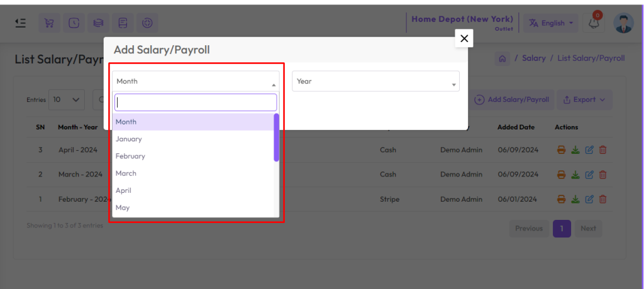This screenshot has width=644, height=289.
Task: Click the Actions column header
Action: pos(567,128)
